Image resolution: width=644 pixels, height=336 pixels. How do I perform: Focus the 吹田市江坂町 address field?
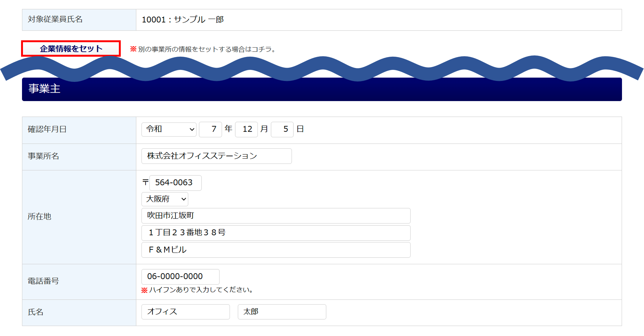(x=276, y=216)
